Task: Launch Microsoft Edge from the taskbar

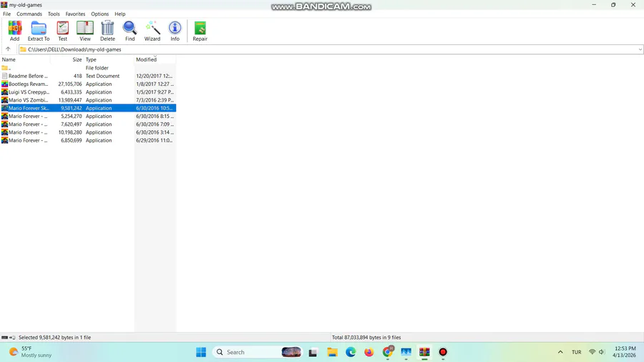Action: coord(351,352)
